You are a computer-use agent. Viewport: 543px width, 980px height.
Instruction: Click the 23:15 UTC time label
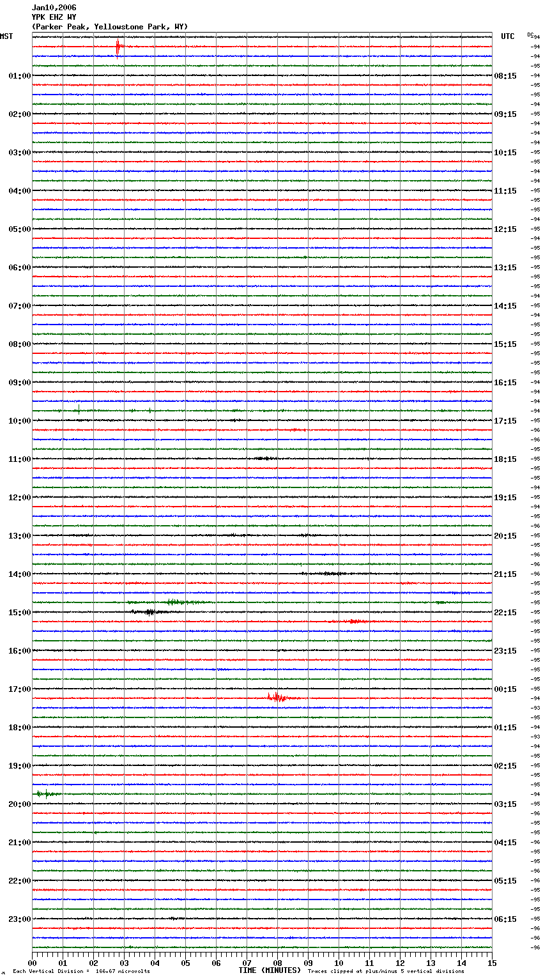click(x=505, y=651)
